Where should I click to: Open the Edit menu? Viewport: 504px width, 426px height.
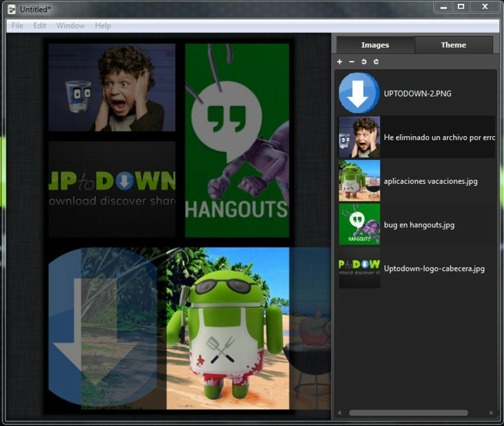coord(39,26)
